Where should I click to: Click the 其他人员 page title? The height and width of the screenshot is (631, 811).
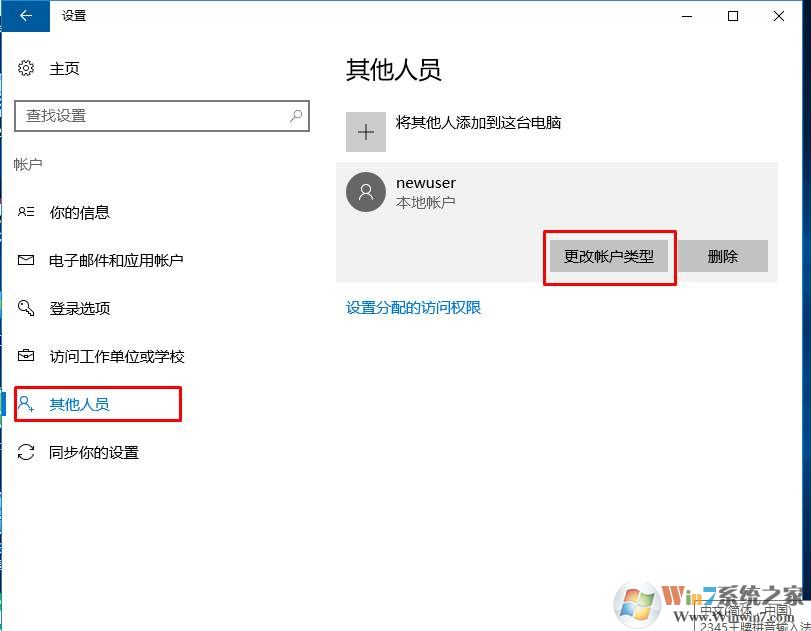394,70
